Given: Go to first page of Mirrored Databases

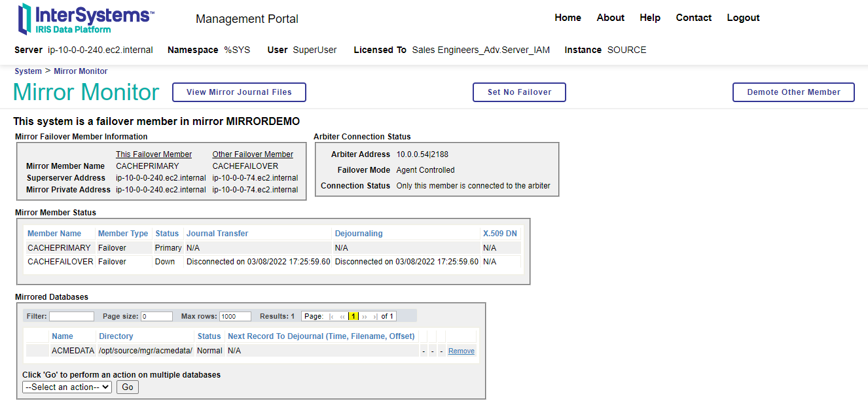Looking at the screenshot, I should click(x=332, y=317).
